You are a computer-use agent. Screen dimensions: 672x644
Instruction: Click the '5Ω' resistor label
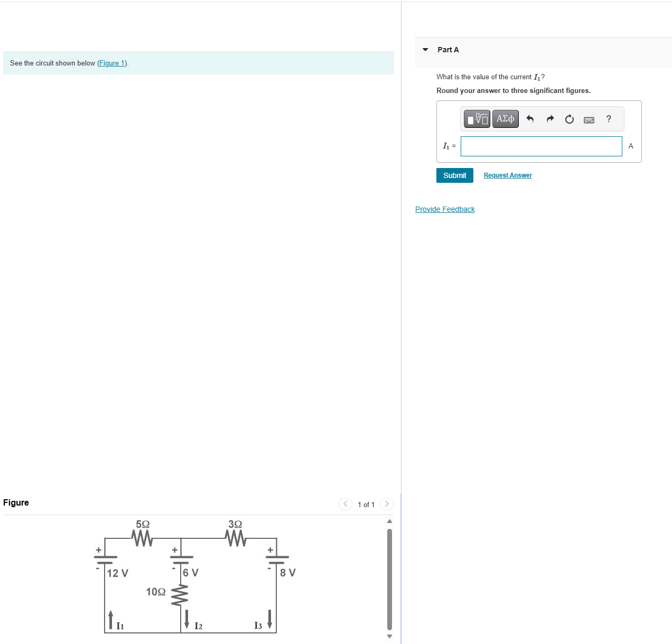coord(143,524)
